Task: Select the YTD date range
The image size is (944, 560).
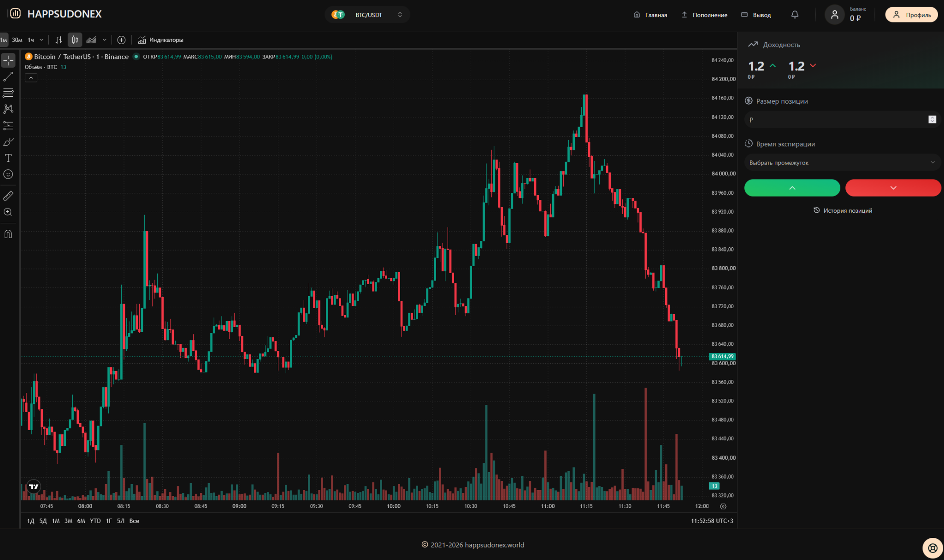Action: 95,521
